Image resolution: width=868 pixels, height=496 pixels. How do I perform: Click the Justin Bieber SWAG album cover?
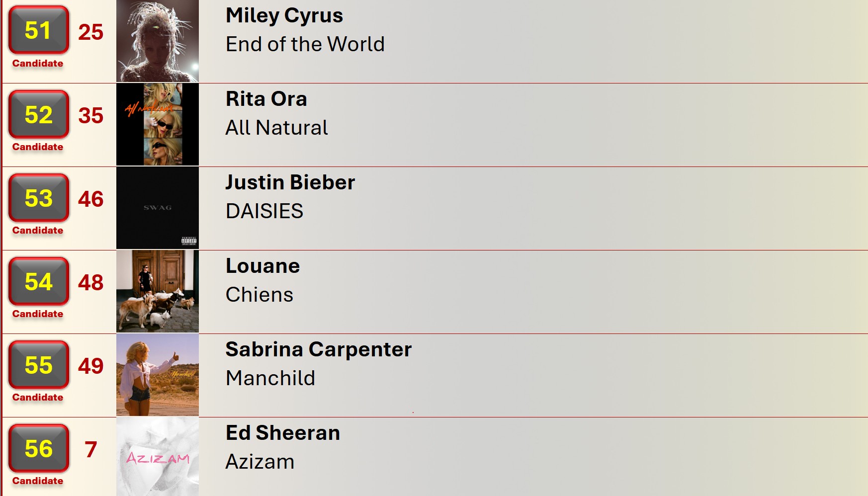(158, 208)
